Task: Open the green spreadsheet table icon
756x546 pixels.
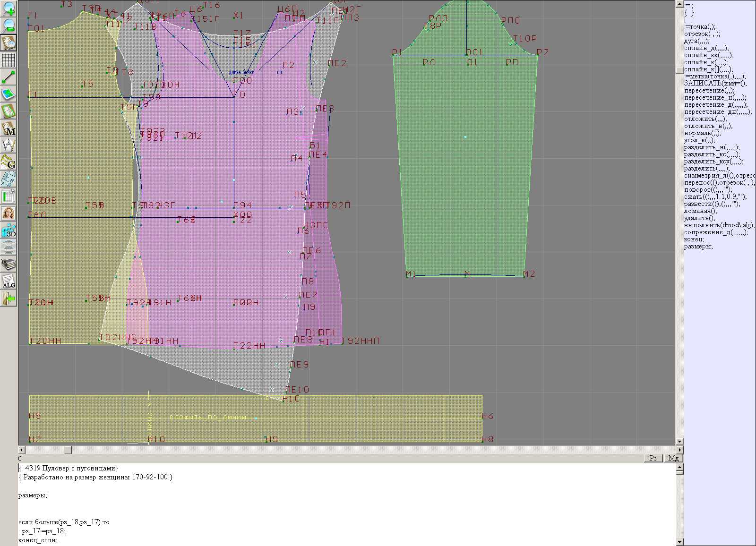Action: pos(9,196)
